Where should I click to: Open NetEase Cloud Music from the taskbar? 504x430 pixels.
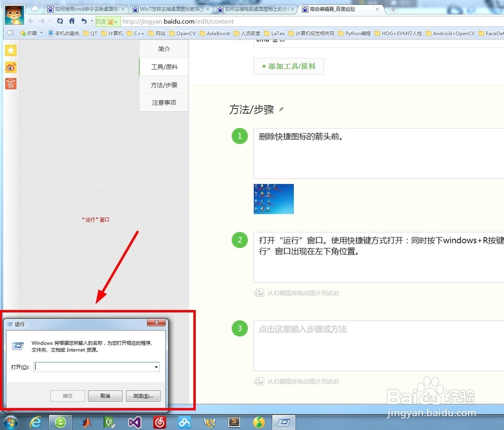(159, 422)
